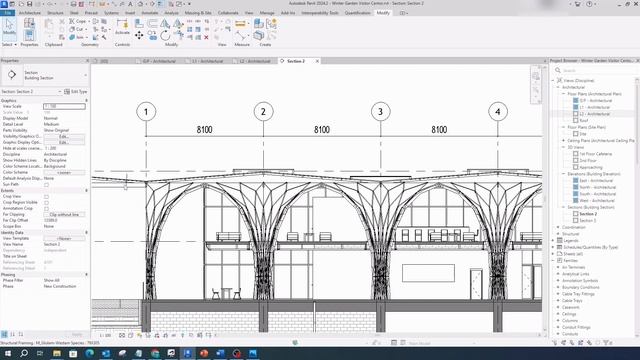Select the Offset tool
Screen dimensions: 640x360
coord(152,24)
